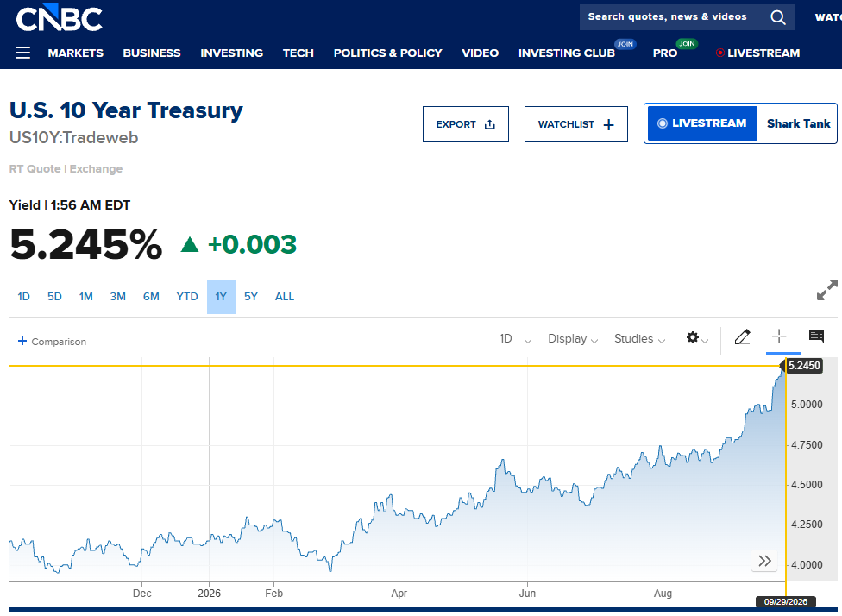Click the 5.2450 price label marker
The width and height of the screenshot is (842, 616).
803,366
